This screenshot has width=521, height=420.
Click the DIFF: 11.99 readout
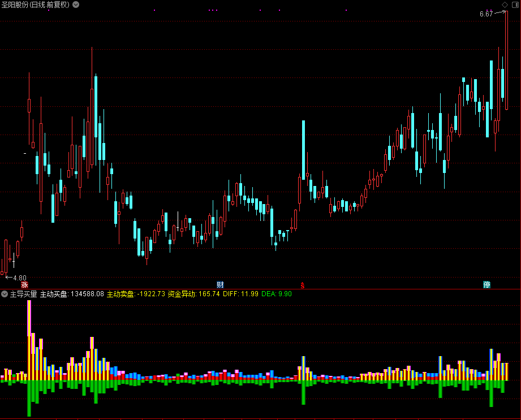click(x=240, y=294)
